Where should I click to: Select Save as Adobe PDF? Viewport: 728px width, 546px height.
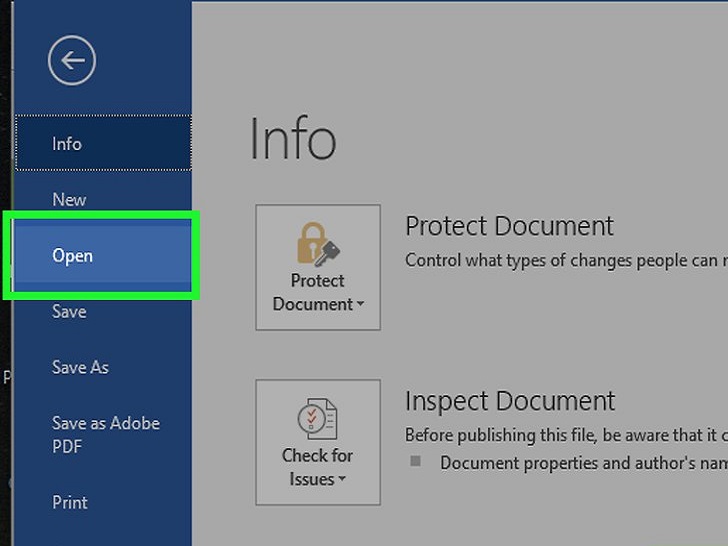click(x=103, y=435)
